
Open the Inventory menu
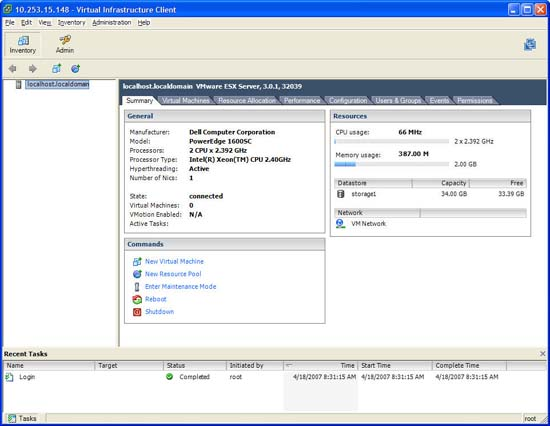[72, 22]
